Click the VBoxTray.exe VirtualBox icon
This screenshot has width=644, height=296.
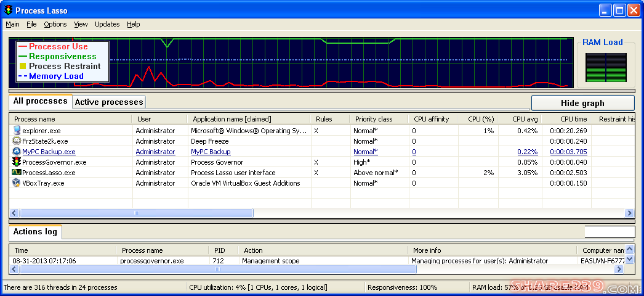click(x=17, y=183)
